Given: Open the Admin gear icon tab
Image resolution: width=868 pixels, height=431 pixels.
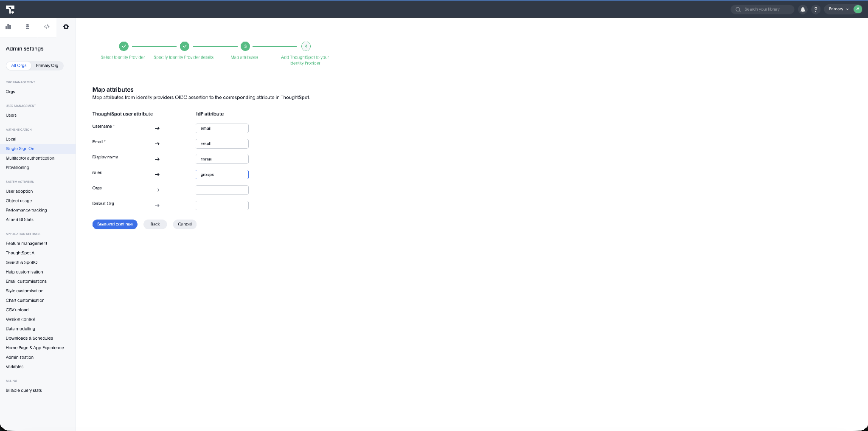Looking at the screenshot, I should (x=66, y=27).
